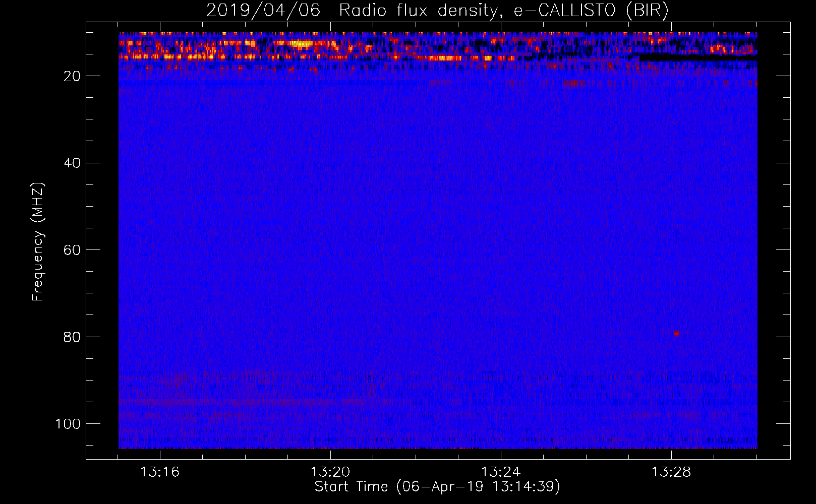Image resolution: width=816 pixels, height=504 pixels.
Task: Click the 13:16 time tick label
Action: [160, 472]
